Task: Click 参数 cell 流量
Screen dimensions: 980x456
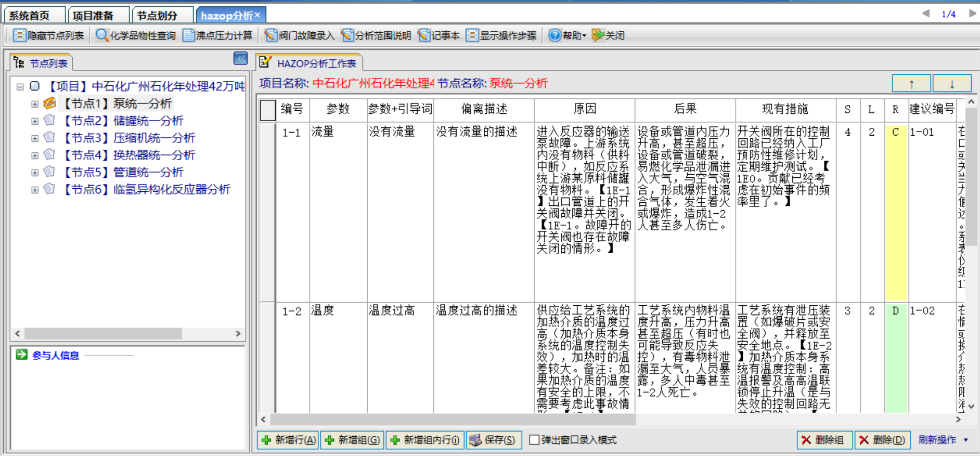Action: pos(338,212)
